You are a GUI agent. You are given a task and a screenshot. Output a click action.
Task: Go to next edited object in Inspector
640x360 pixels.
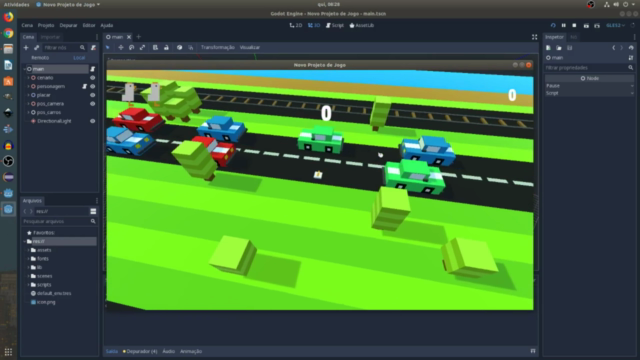[x=622, y=48]
